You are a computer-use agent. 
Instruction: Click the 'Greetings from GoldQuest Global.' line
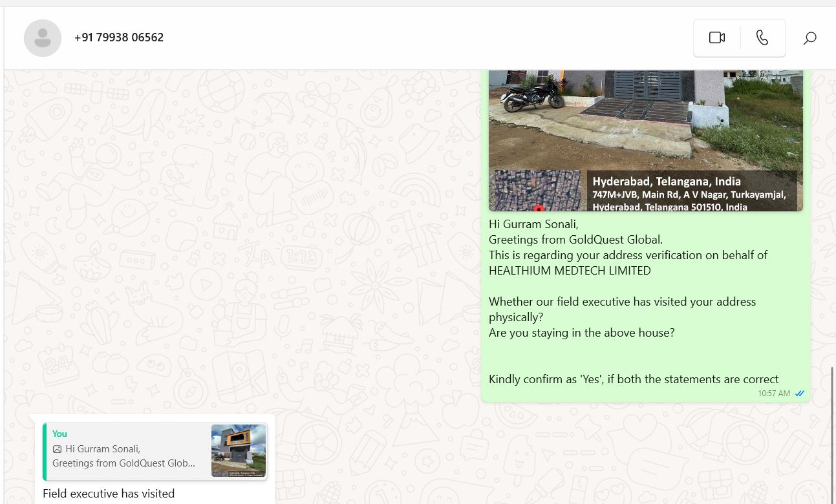click(x=575, y=240)
